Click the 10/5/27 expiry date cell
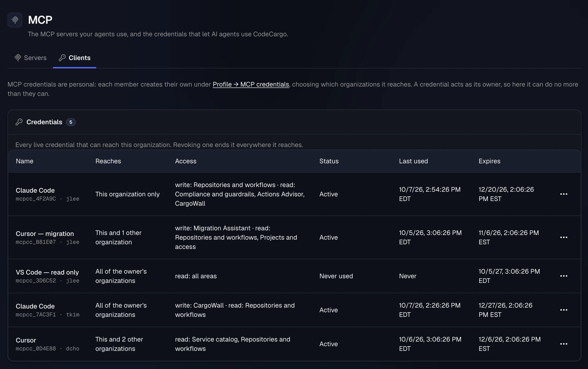Viewport: 588px width, 369px height. click(x=509, y=276)
